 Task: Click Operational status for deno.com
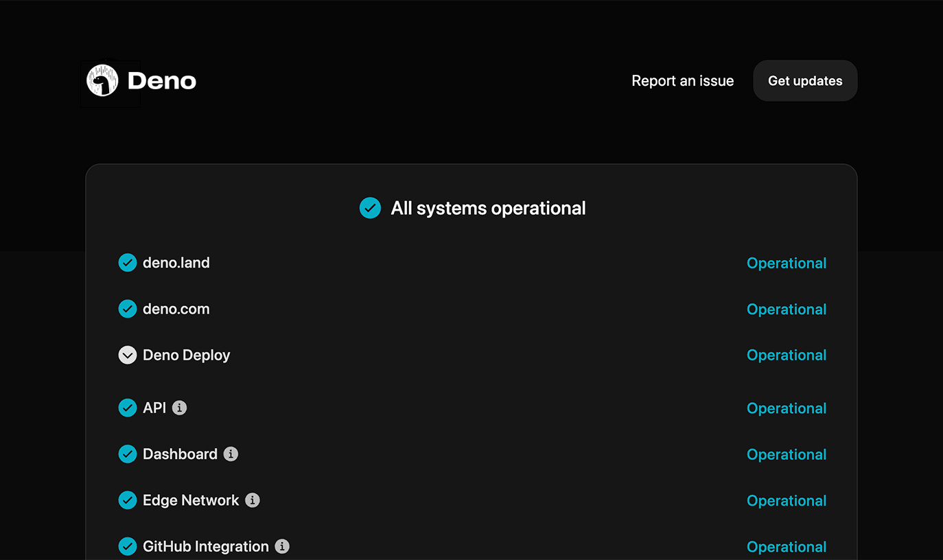pos(787,310)
